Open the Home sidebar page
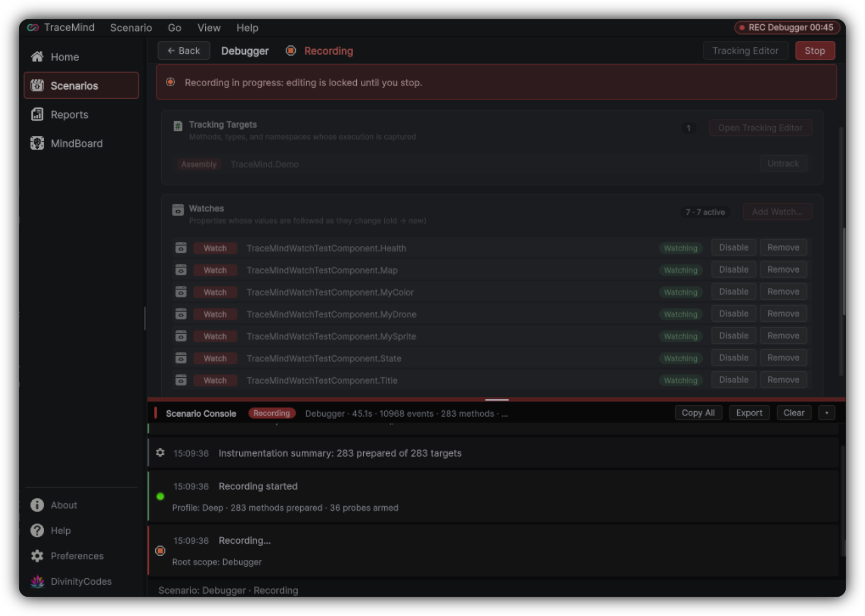 (81, 57)
